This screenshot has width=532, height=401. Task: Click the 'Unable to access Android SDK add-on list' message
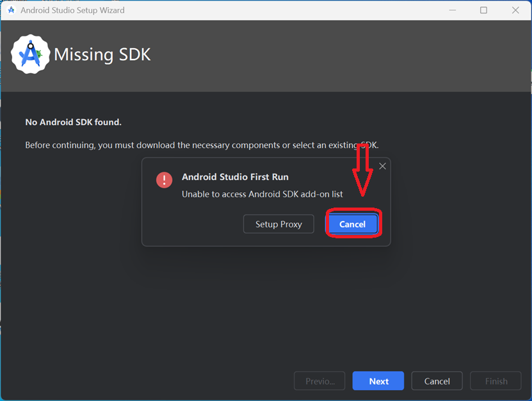(262, 194)
